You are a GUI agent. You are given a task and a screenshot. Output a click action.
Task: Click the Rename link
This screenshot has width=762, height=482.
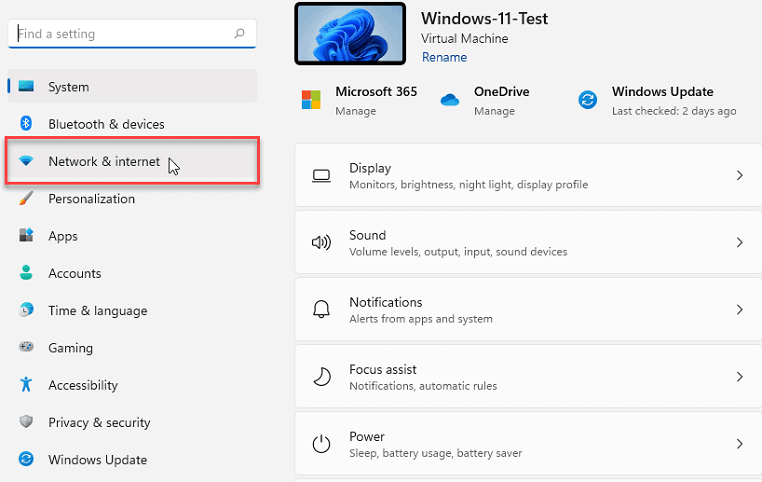(444, 57)
